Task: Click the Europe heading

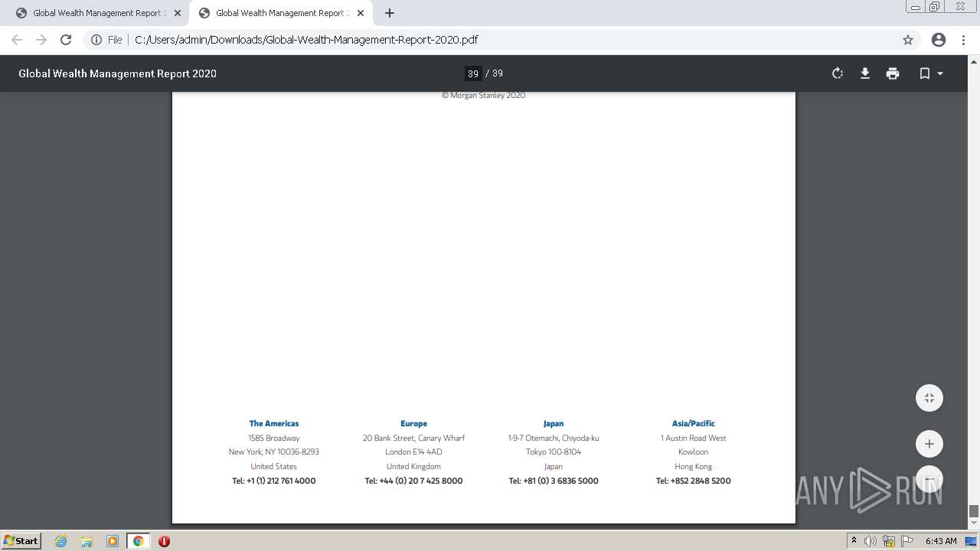Action: [x=413, y=423]
